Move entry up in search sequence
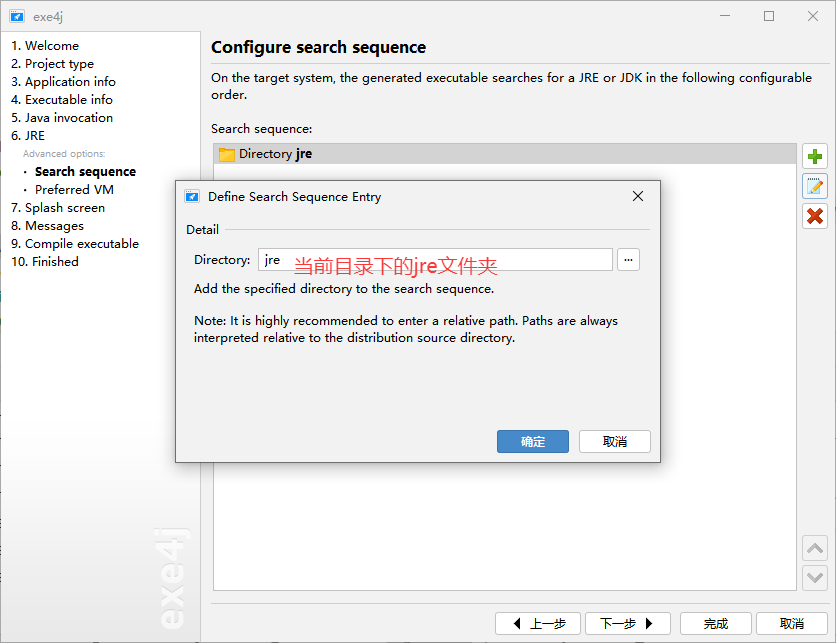Viewport: 836px width, 643px height. point(815,548)
